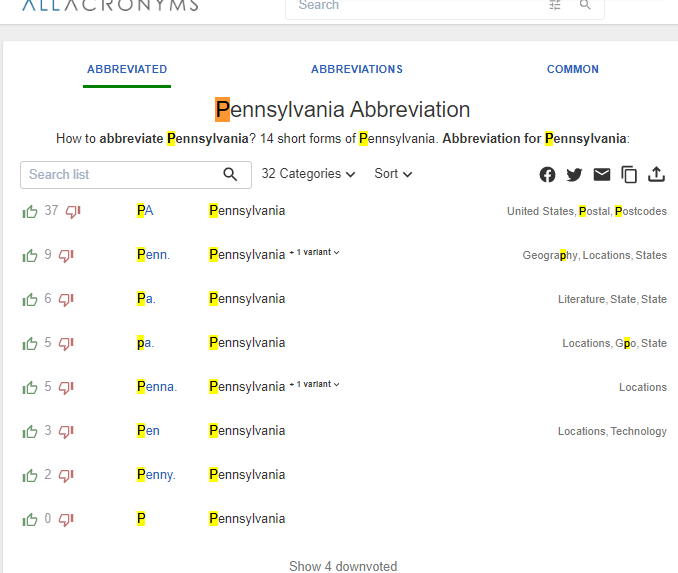
Task: Upvote the Pen abbreviation
Action: pyautogui.click(x=30, y=432)
